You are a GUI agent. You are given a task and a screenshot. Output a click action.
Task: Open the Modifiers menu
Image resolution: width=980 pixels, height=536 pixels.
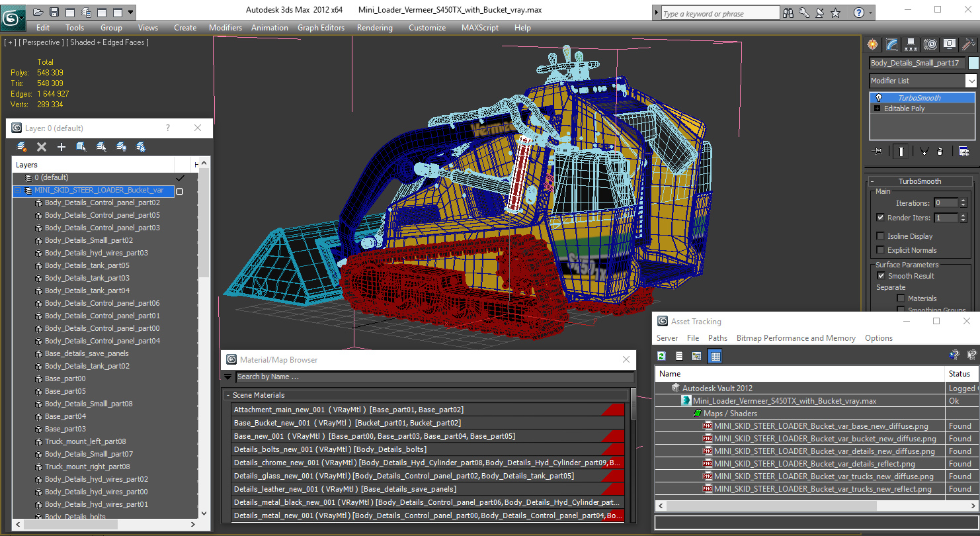(x=225, y=28)
